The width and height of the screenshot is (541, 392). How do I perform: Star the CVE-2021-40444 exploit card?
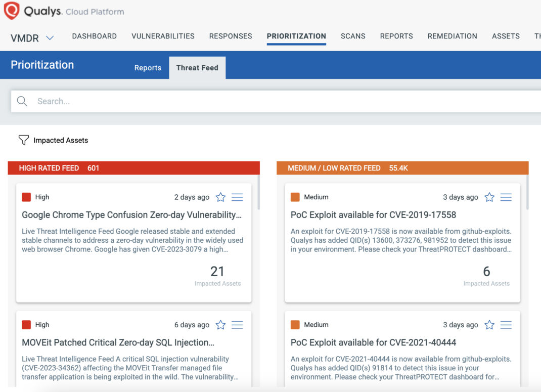coord(489,325)
